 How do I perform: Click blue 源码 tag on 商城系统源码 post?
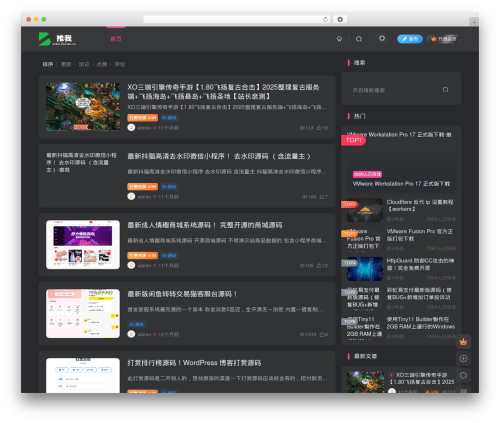click(x=169, y=256)
